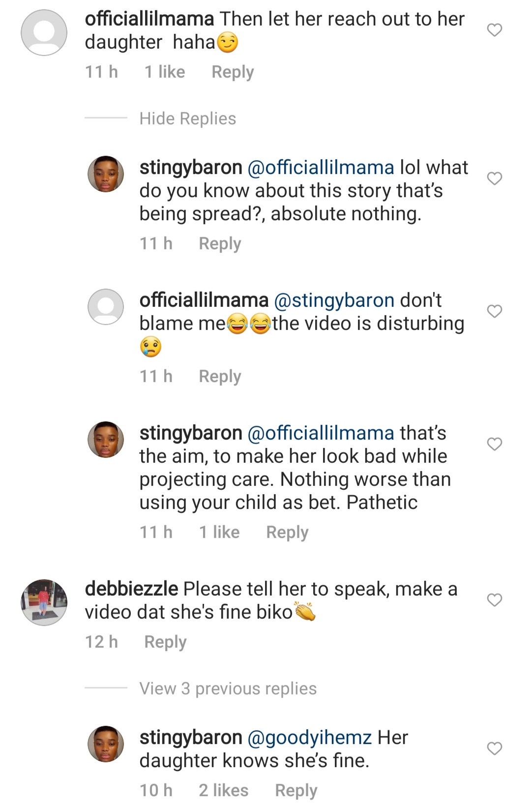Open @officiallilmama mention in first stingybaron reply
Screen dimensions: 531x812
321,168
